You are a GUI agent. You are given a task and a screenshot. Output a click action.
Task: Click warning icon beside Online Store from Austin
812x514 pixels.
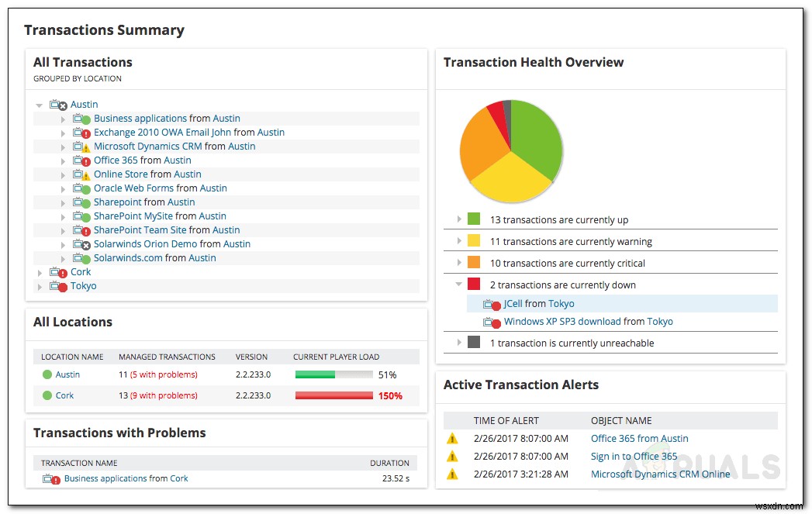coord(81,175)
